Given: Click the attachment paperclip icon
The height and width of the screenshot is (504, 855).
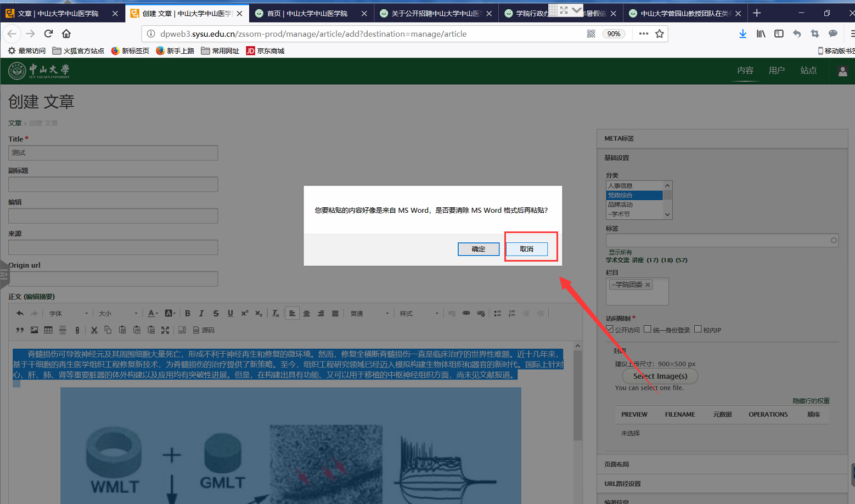Looking at the screenshot, I should pyautogui.click(x=77, y=330).
